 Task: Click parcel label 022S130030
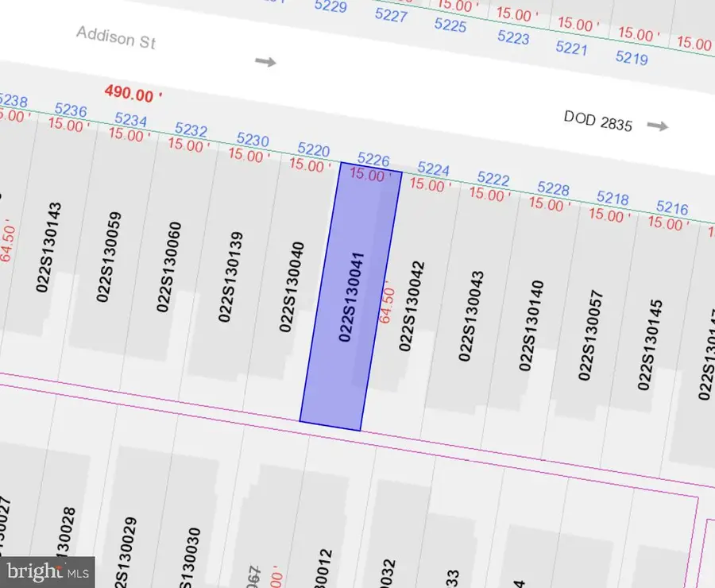click(x=187, y=556)
